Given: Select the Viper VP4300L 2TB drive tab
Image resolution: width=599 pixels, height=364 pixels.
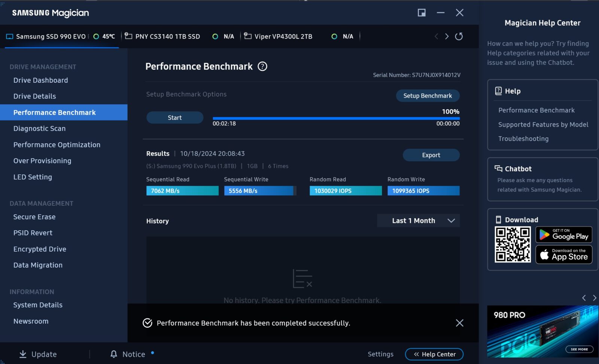Looking at the screenshot, I should (283, 36).
